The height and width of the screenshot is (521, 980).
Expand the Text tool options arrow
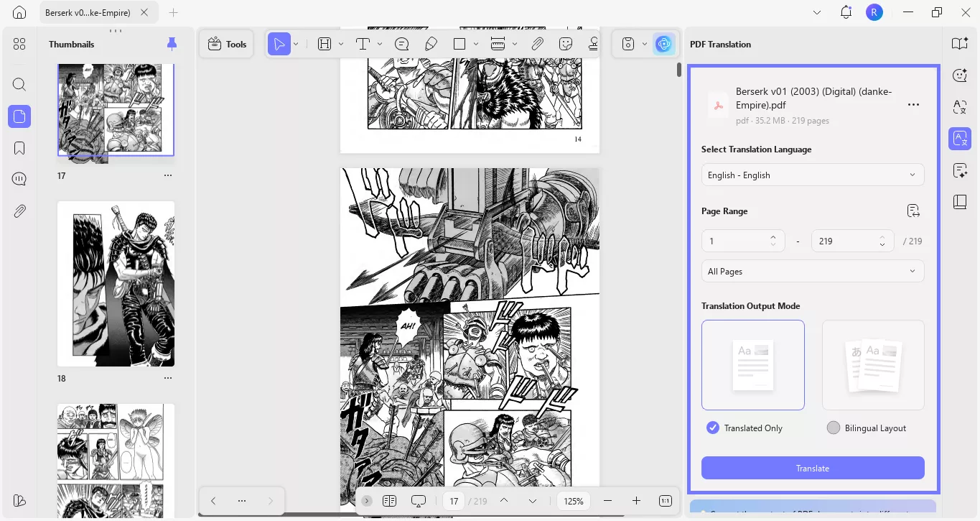(380, 44)
